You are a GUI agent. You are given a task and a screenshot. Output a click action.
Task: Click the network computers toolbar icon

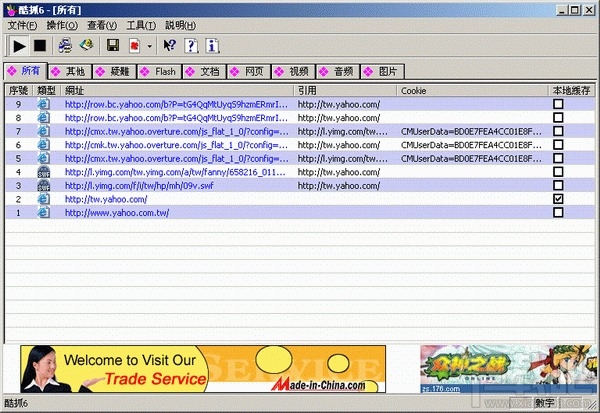click(65, 46)
